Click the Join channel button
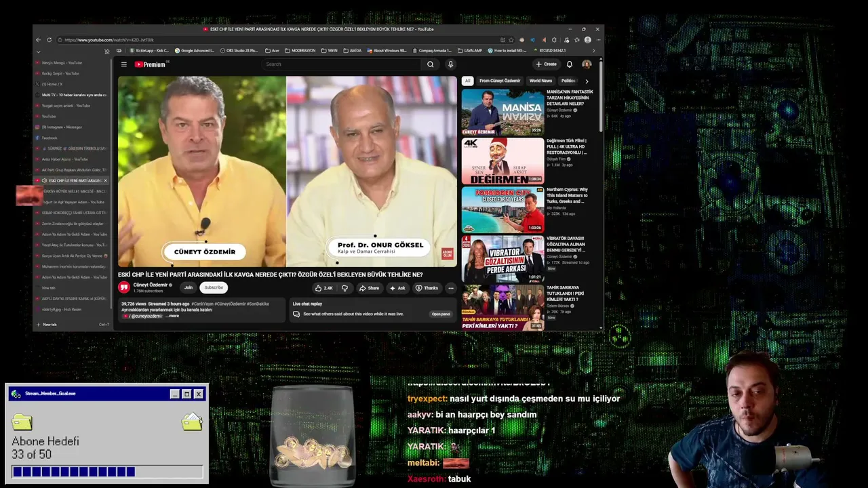The image size is (868, 488). 188,287
